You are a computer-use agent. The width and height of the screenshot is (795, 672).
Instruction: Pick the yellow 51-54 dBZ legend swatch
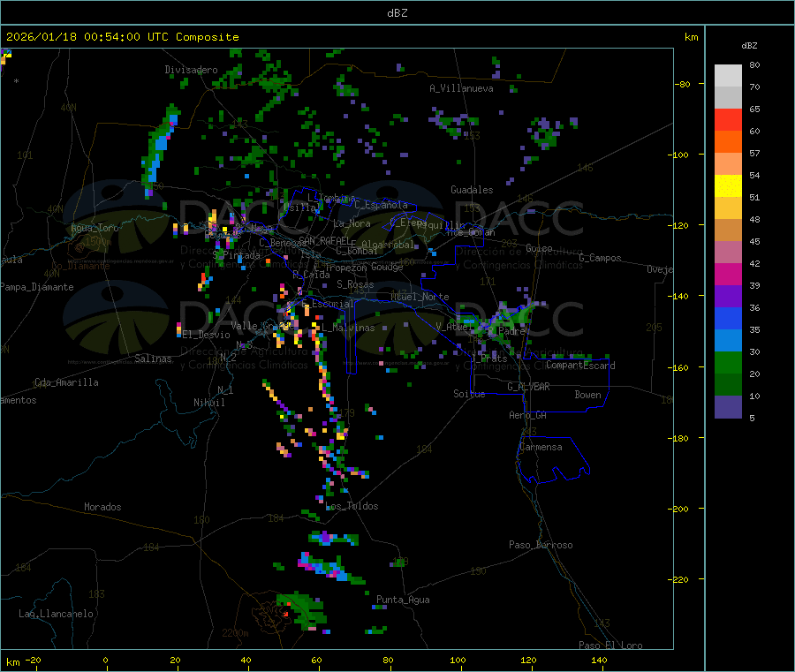click(728, 186)
